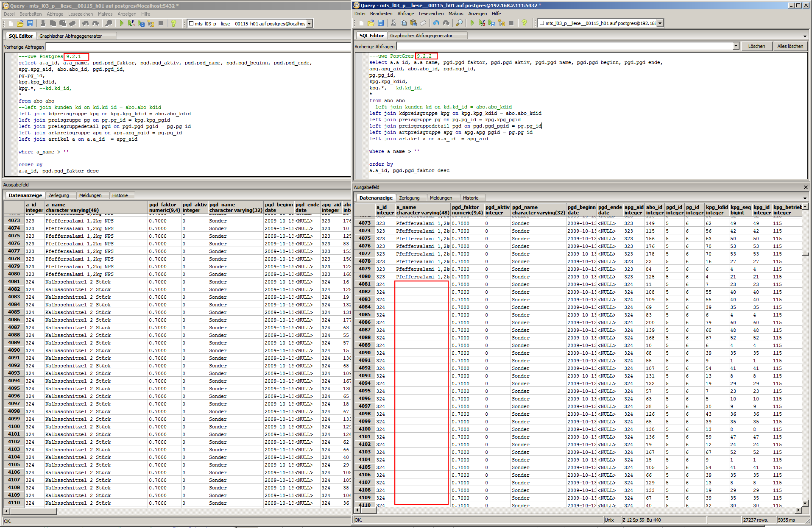Open the Abfrage menu in right window

[405, 14]
